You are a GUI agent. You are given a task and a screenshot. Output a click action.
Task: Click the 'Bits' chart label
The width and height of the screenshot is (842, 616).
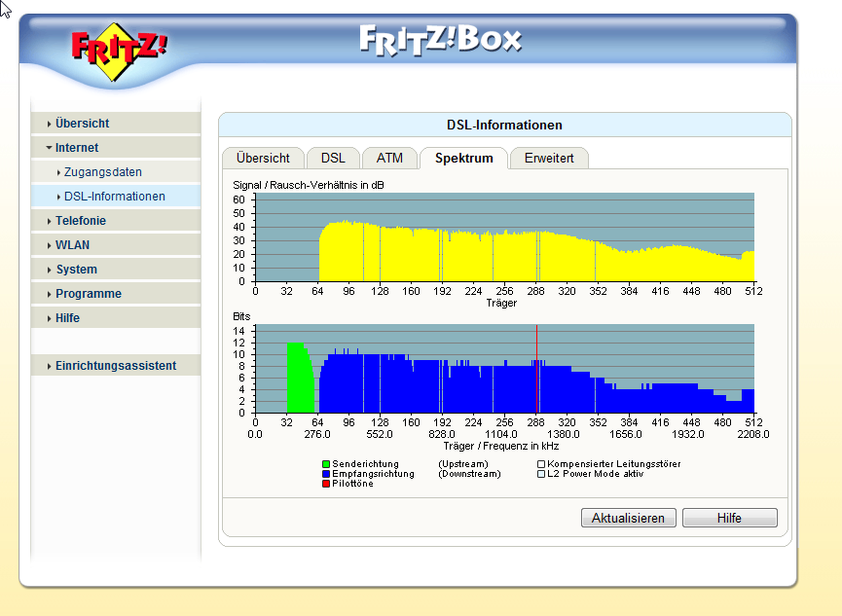tap(241, 316)
